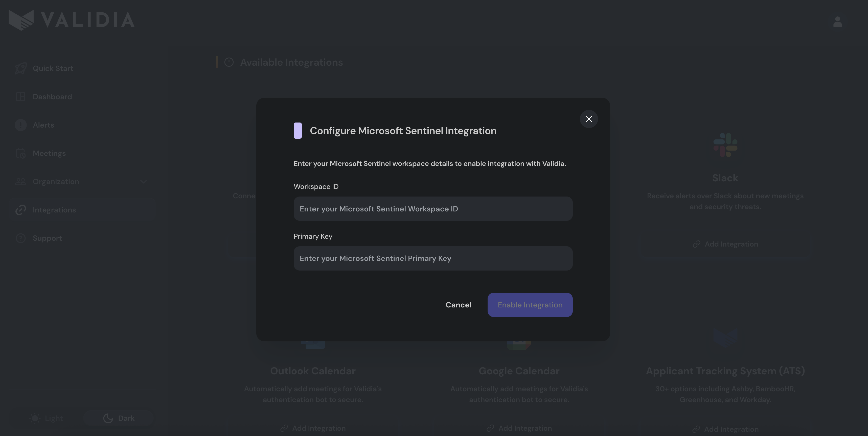Expand the Organization menu chevron
Screen dimensions: 868x436
144,181
